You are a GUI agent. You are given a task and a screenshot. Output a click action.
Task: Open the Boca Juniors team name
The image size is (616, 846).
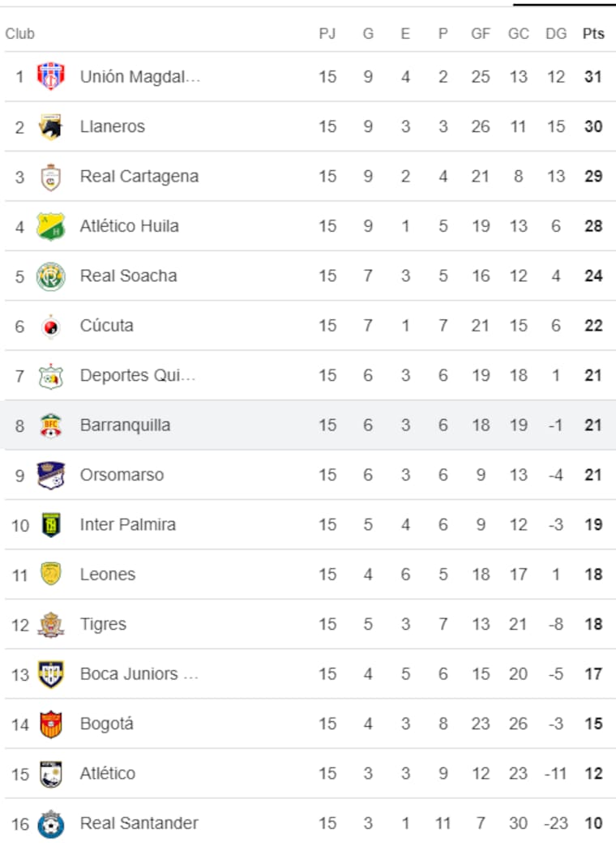pyautogui.click(x=139, y=674)
